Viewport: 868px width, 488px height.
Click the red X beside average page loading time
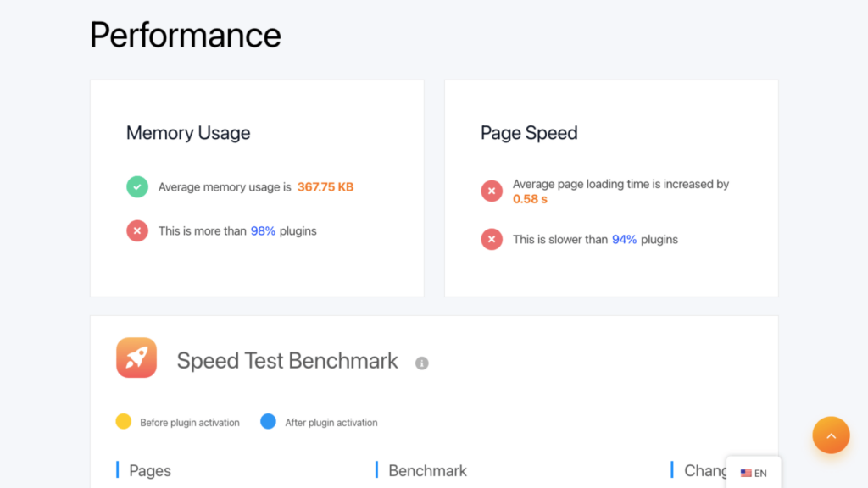coord(492,191)
